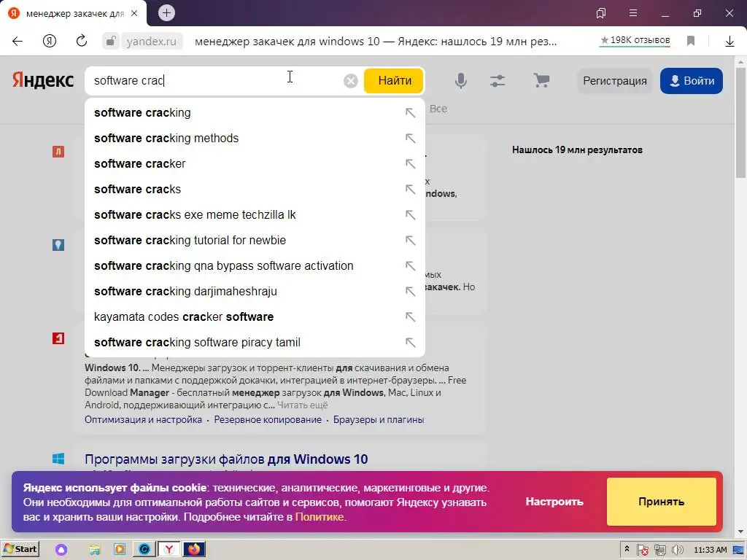
Task: Open the browser hamburger menu
Action: pos(633,13)
